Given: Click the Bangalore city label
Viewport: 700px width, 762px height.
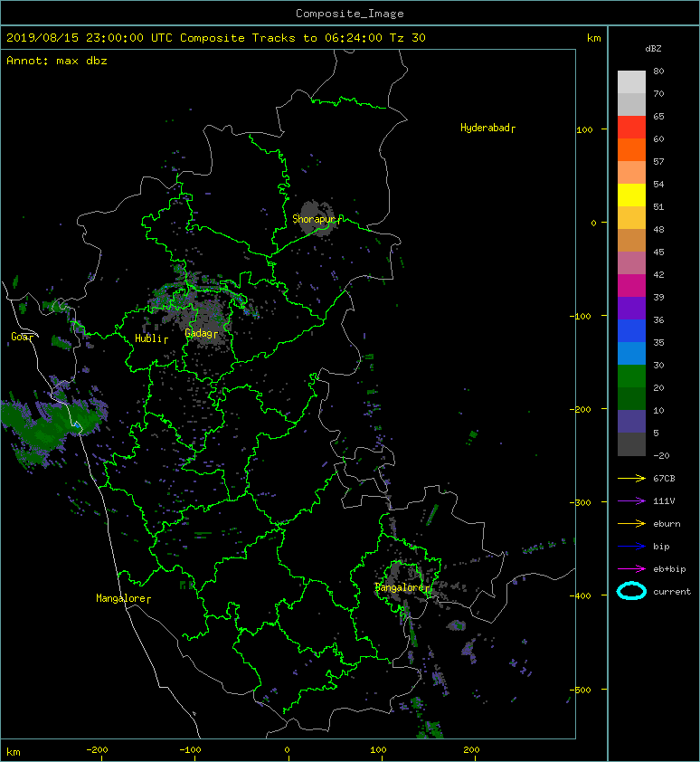Looking at the screenshot, I should (402, 587).
